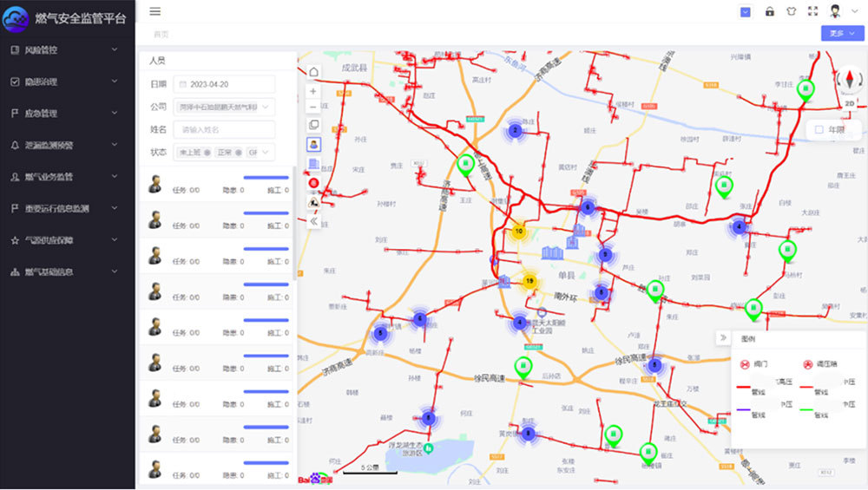Open the 燃气业务监管 menu
Screen dimensions: 868x490
click(67, 177)
